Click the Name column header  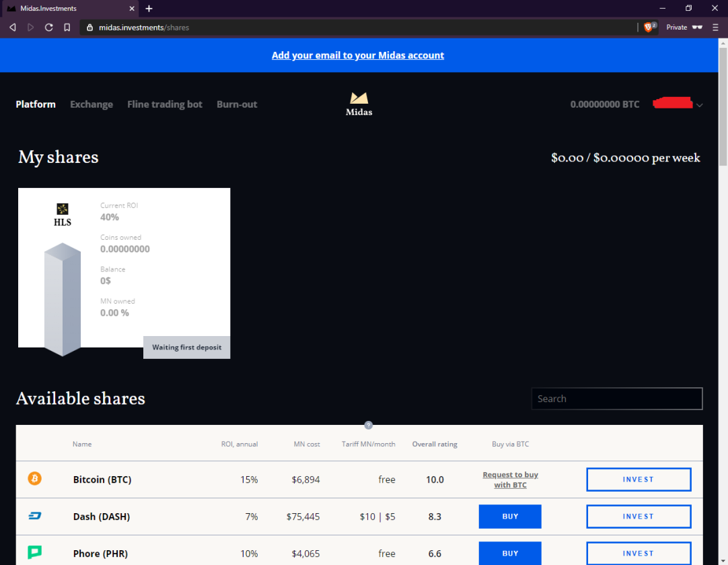click(x=81, y=444)
